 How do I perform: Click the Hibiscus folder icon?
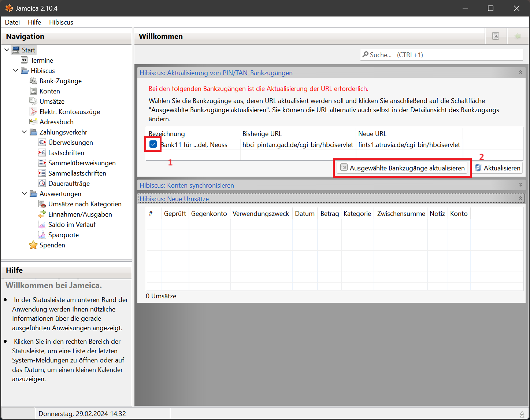click(x=25, y=70)
